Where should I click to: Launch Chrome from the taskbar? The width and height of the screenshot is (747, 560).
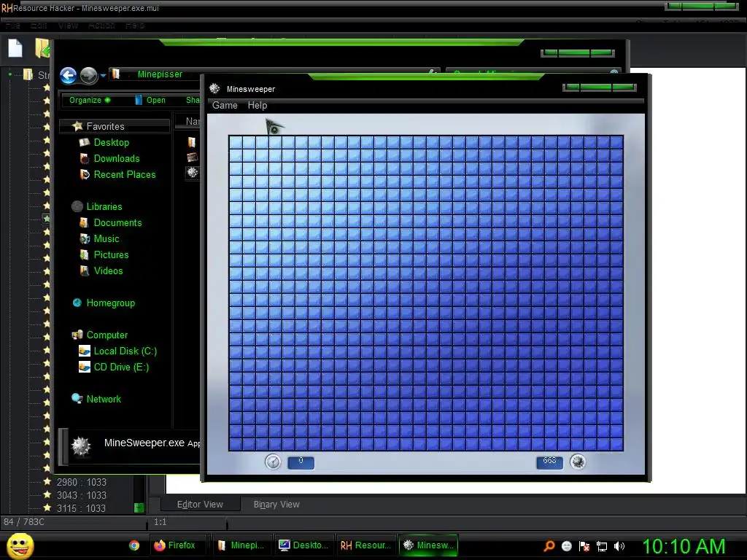(x=134, y=545)
